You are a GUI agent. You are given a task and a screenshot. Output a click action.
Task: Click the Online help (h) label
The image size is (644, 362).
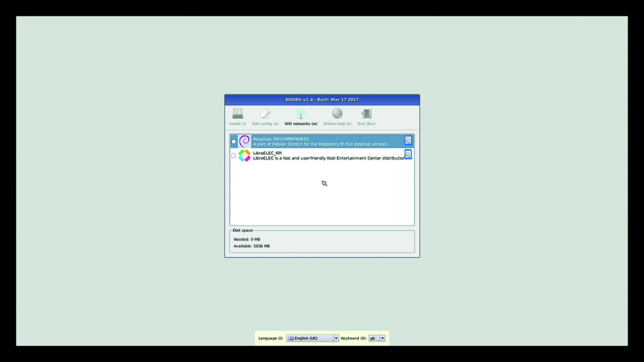(337, 123)
